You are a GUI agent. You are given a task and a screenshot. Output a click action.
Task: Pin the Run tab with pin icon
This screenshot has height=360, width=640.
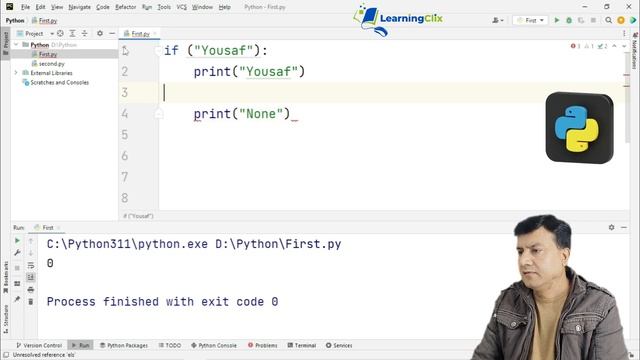click(x=17, y=299)
